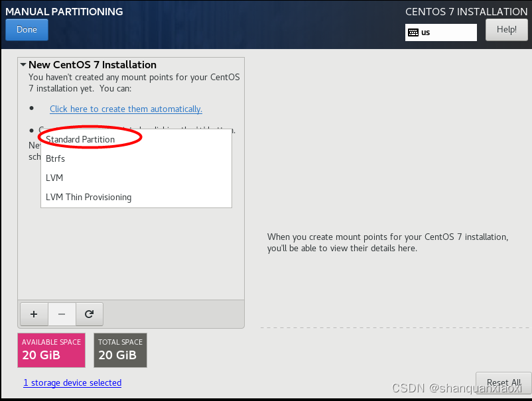Open the 1 storage device selected link
Screen dimensions: 532x401
coord(72,382)
